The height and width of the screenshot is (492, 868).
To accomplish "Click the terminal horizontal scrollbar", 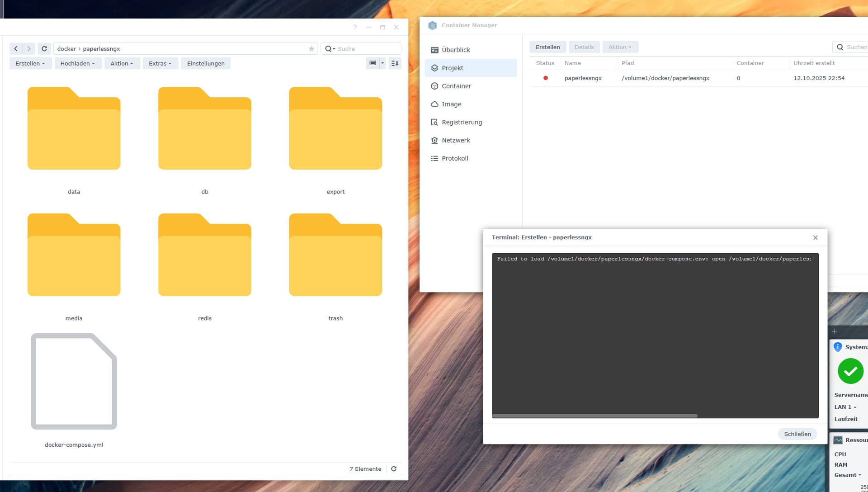I will 594,416.
